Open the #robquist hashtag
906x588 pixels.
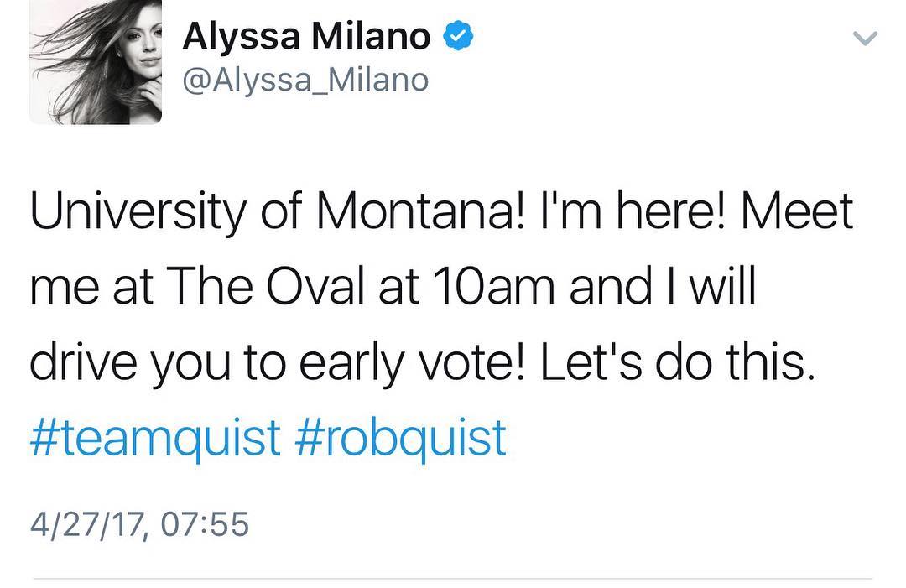(400, 439)
